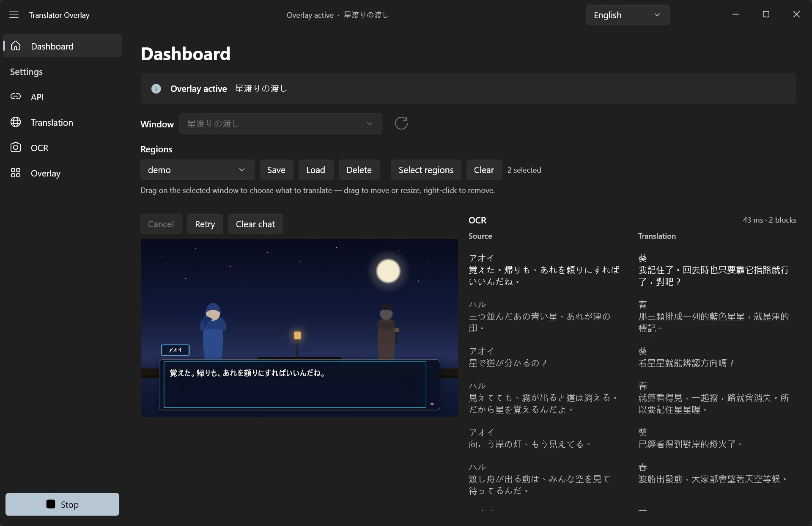This screenshot has width=812, height=526.
Task: Clear the chat history
Action: tap(255, 224)
